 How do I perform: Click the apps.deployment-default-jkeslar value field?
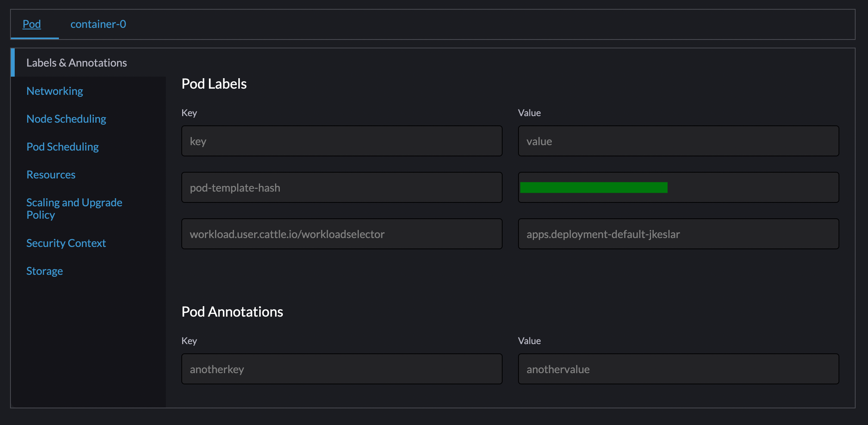point(678,234)
